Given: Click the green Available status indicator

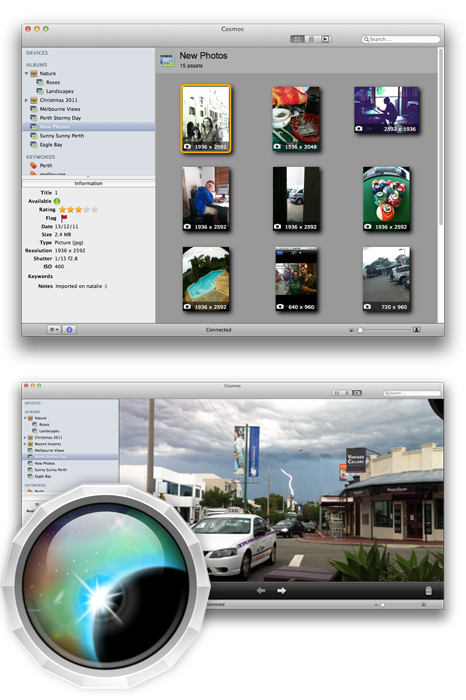Looking at the screenshot, I should [57, 201].
